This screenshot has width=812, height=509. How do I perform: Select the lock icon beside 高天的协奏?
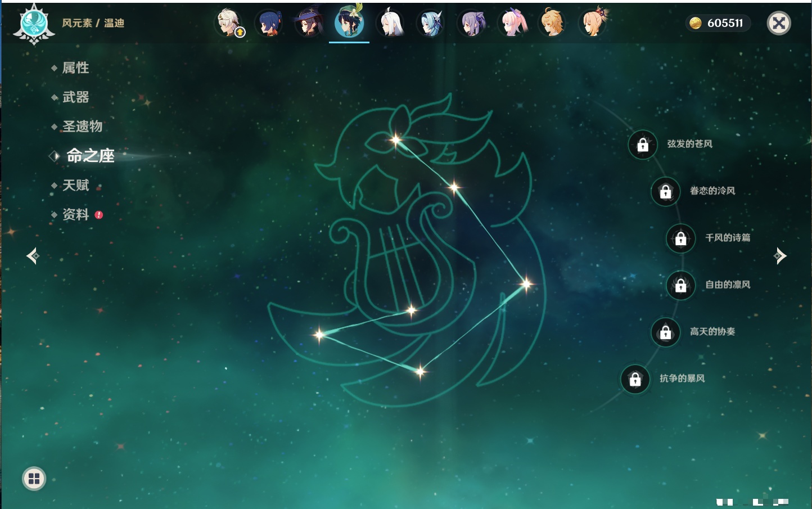tap(665, 332)
